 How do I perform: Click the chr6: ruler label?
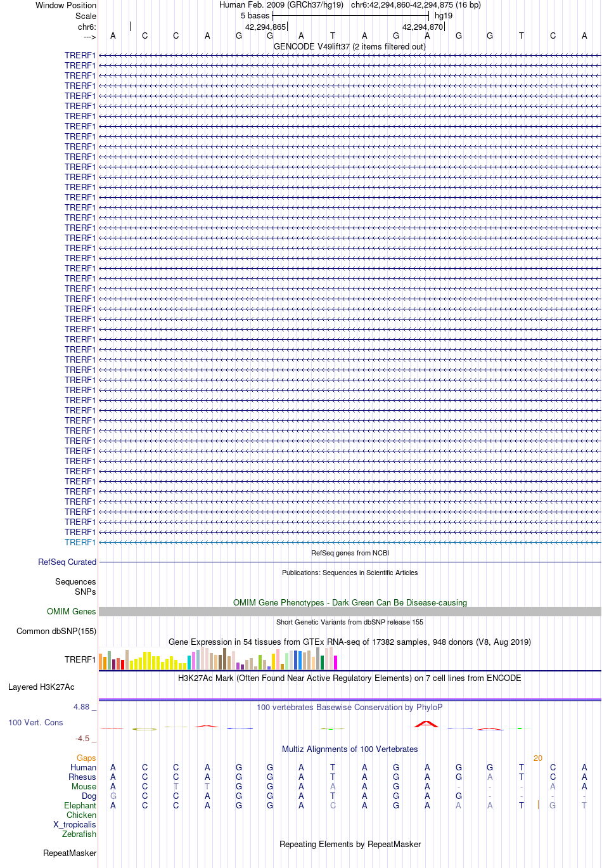click(x=87, y=27)
